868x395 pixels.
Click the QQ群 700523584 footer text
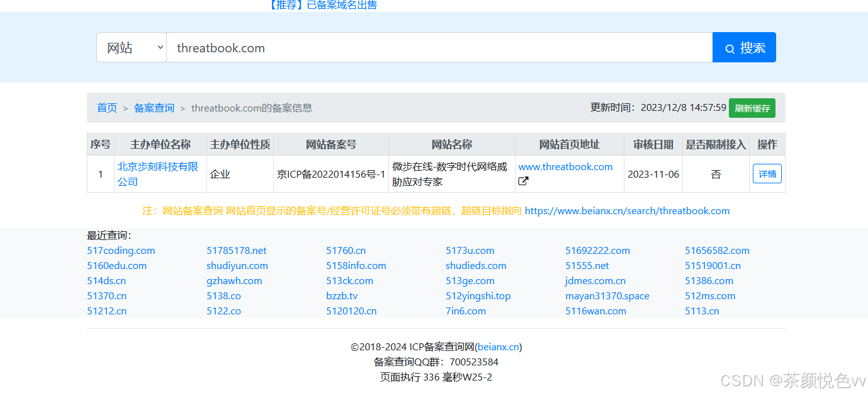tap(436, 362)
